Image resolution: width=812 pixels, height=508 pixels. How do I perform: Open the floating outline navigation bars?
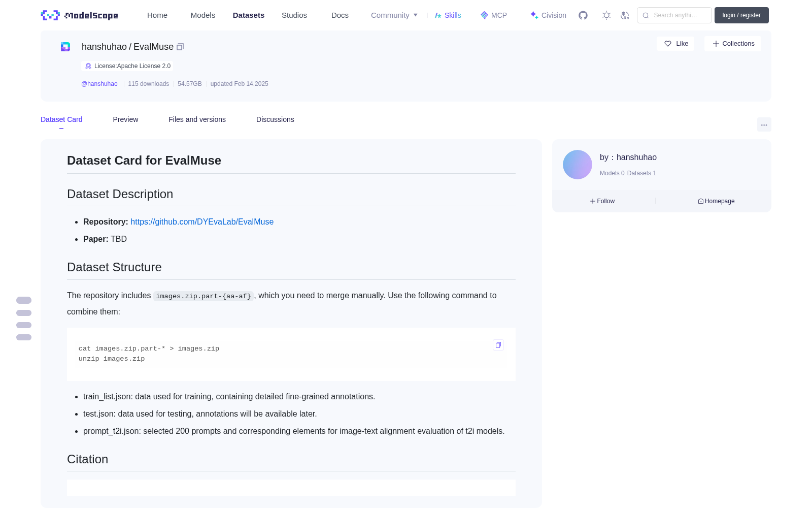[24, 319]
